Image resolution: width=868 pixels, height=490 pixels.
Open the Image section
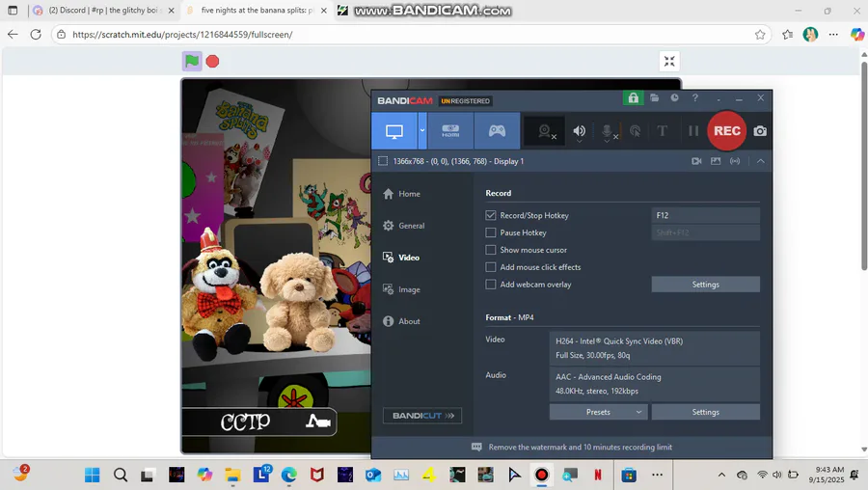[x=402, y=289]
